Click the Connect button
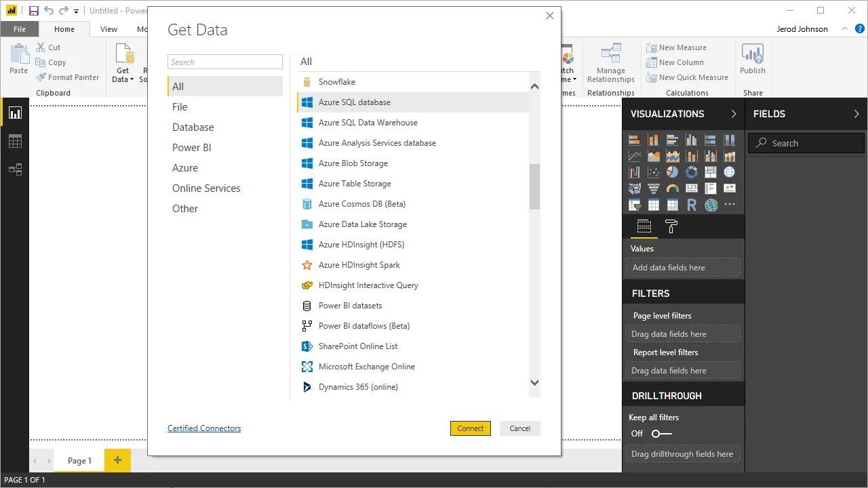The image size is (868, 488). [470, 428]
